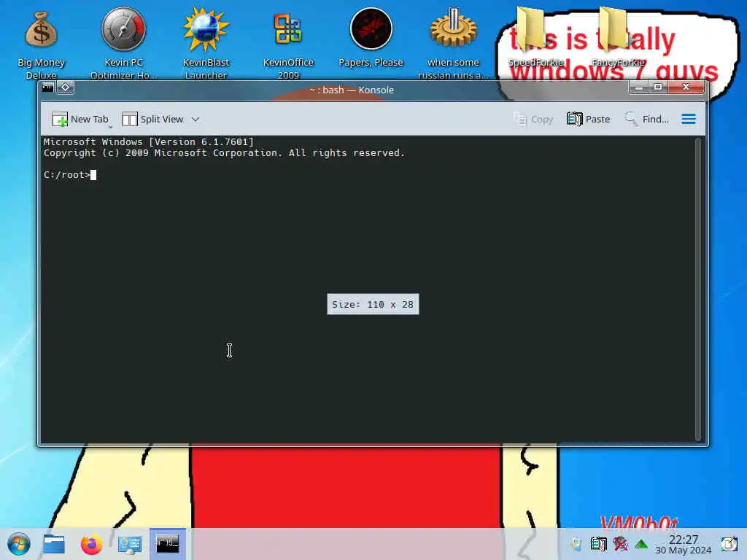The width and height of the screenshot is (747, 560).
Task: Click the show desktop icon at taskbar end
Action: (729, 544)
